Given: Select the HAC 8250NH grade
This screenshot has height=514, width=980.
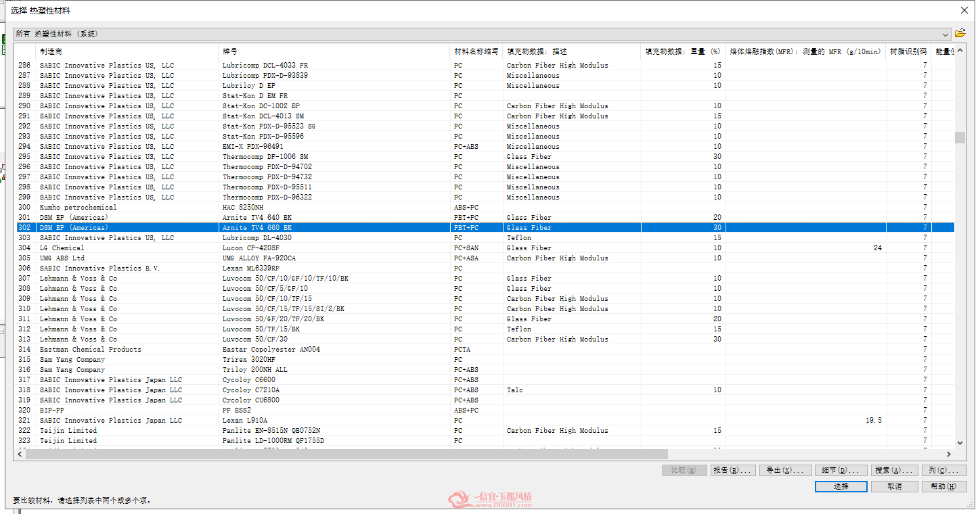Looking at the screenshot, I should tap(243, 207).
